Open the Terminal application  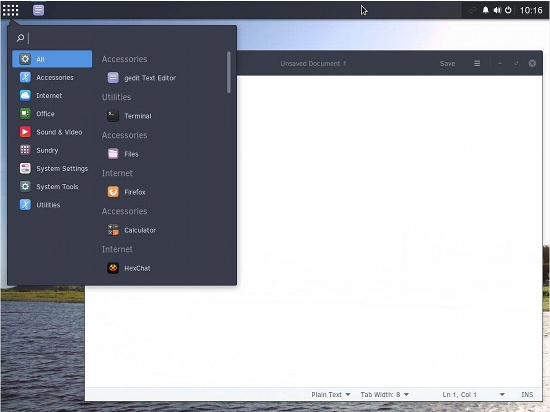tap(129, 116)
